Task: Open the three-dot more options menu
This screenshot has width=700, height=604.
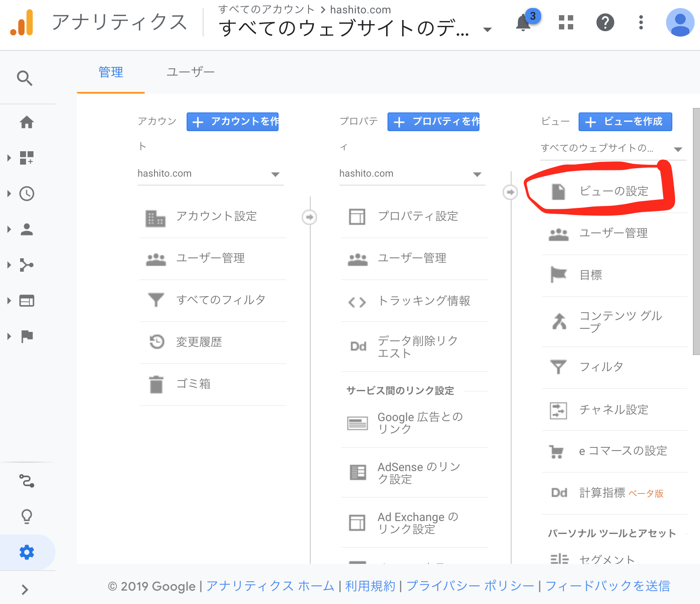Action: point(641,22)
